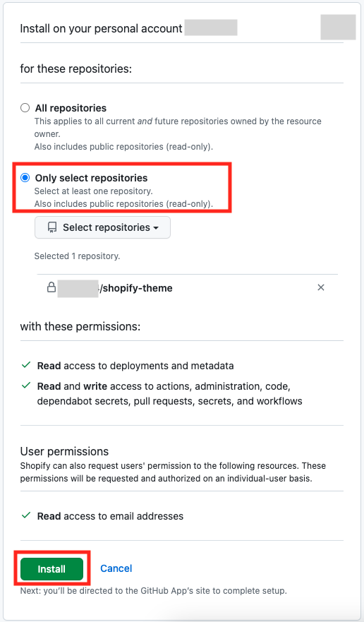The image size is (364, 622).
Task: Remove shopify-theme using the X icon
Action: 321,287
